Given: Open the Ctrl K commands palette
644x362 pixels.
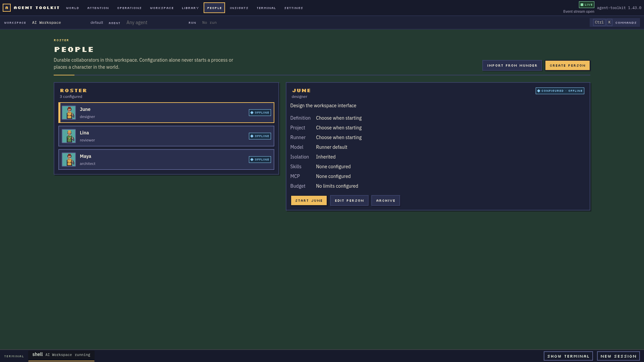Looking at the screenshot, I should coord(614,22).
